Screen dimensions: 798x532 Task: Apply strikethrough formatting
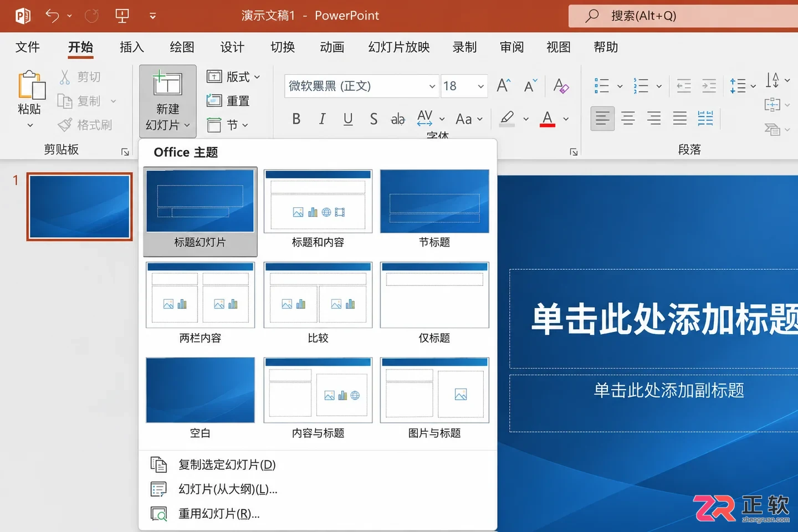coord(398,119)
